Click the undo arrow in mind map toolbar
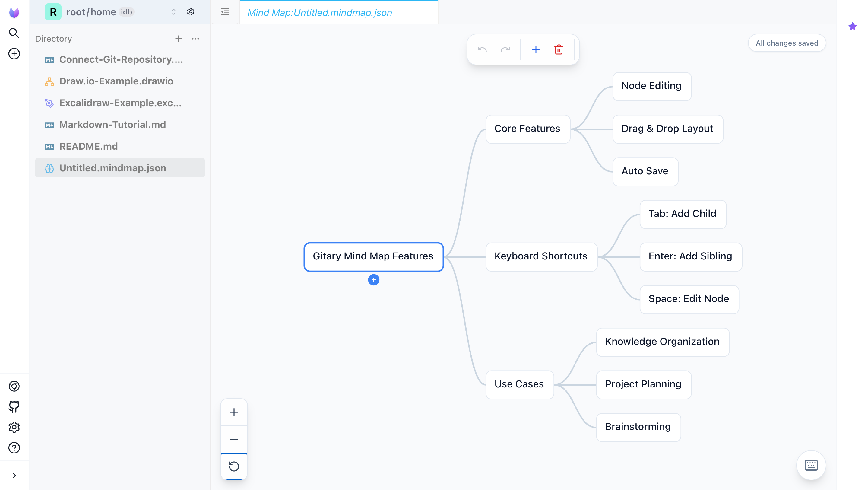 click(482, 50)
